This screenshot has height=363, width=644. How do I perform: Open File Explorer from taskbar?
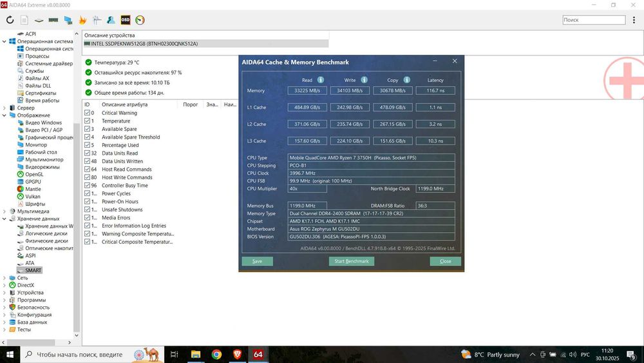pos(196,355)
